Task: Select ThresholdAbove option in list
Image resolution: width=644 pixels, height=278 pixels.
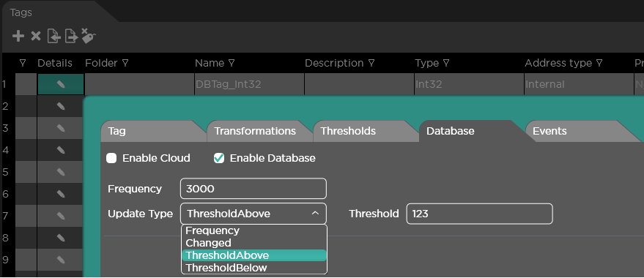Action: (253, 255)
